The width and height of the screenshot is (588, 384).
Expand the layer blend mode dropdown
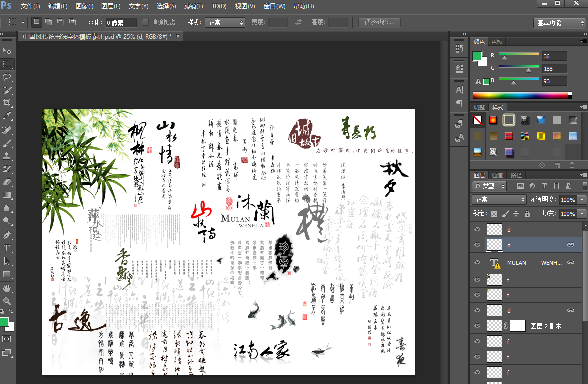(499, 199)
